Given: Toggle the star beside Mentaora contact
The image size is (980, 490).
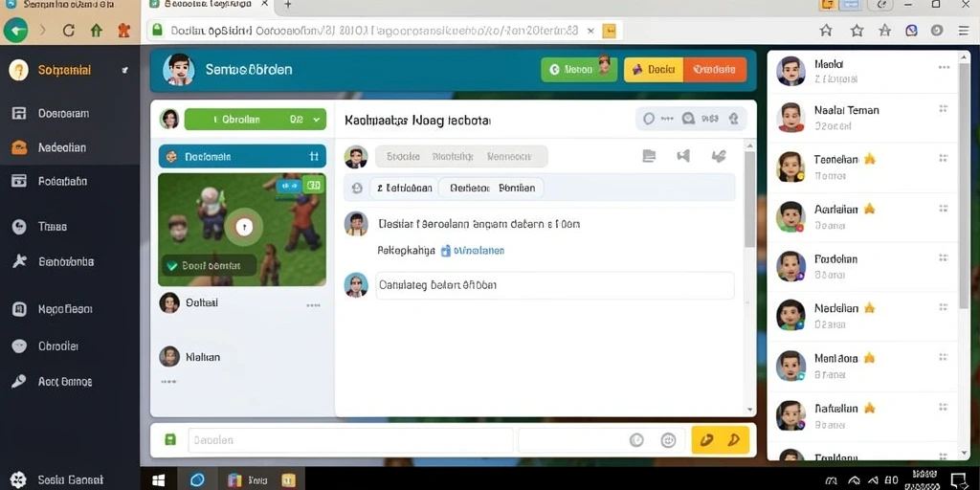Looking at the screenshot, I should [869, 358].
